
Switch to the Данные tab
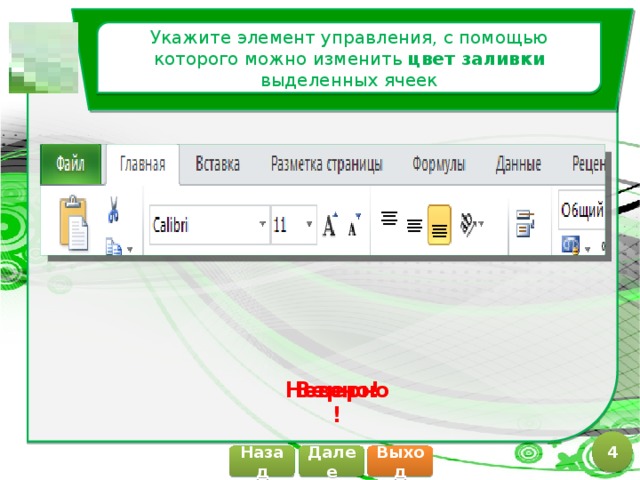[518, 164]
